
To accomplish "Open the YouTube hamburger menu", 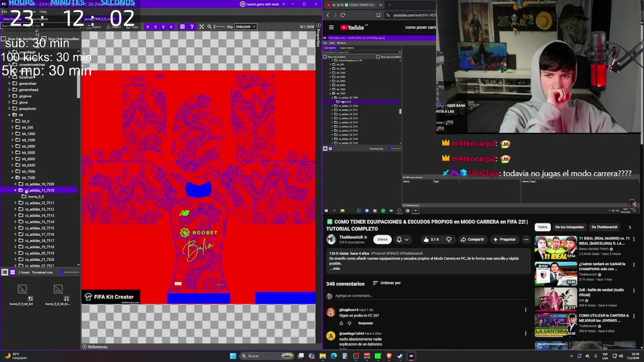I will coord(331,28).
